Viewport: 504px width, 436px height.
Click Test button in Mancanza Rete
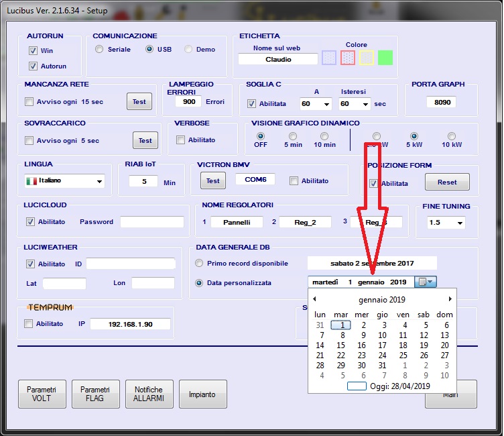(x=139, y=101)
